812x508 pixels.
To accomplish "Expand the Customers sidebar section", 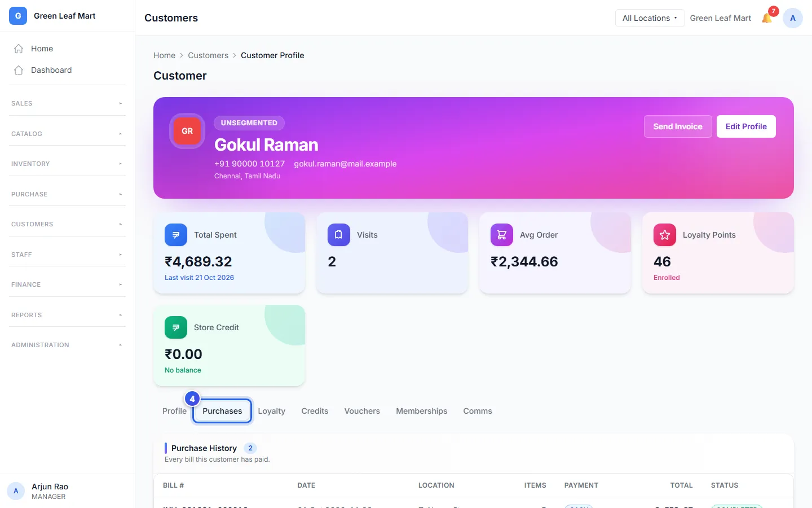I will [x=67, y=224].
